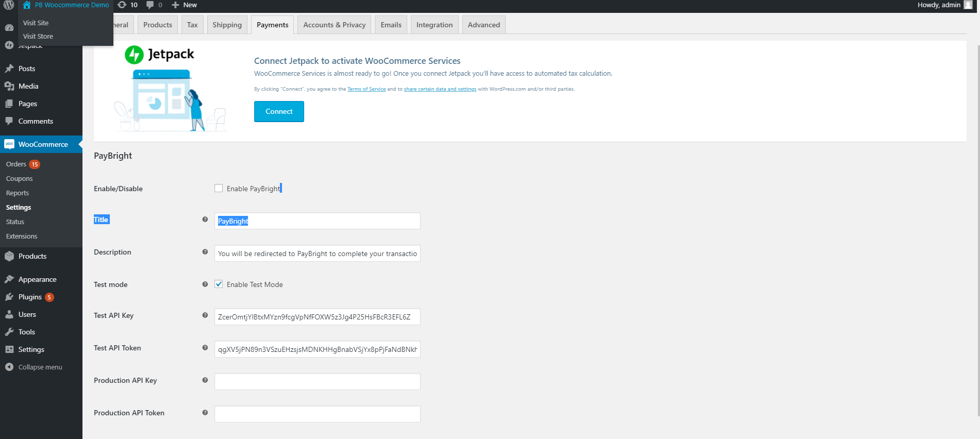The image size is (980, 439).
Task: Click the Plugins plug icon
Action: pyautogui.click(x=9, y=297)
